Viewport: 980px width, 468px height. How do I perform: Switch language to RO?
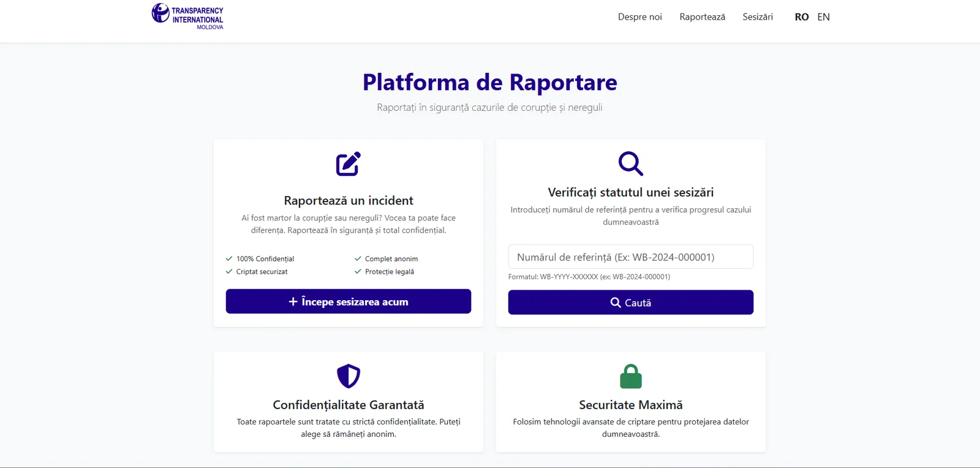point(802,17)
